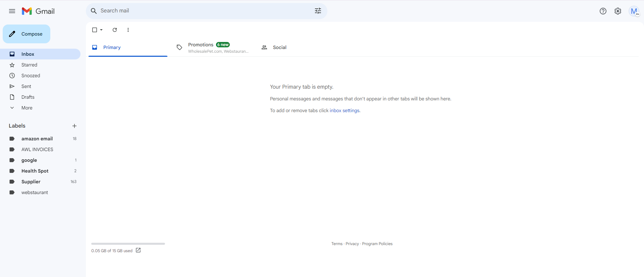Switch to the Promotions tab

click(x=212, y=47)
